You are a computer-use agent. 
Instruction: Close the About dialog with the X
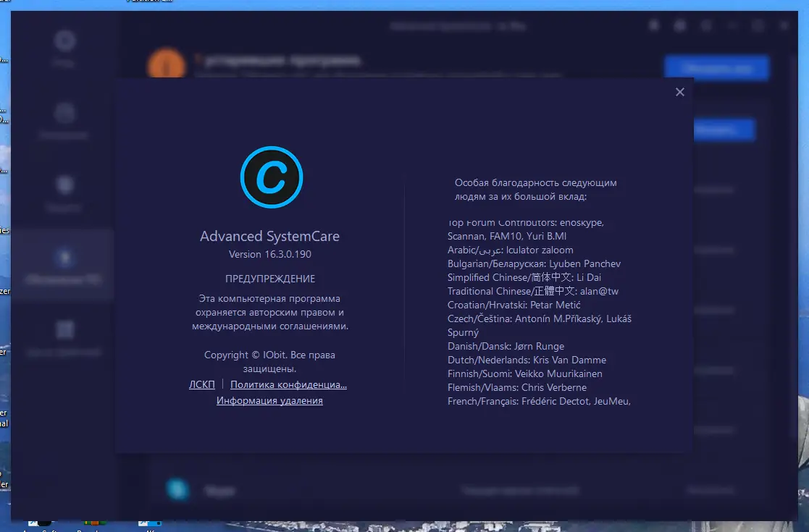click(679, 92)
